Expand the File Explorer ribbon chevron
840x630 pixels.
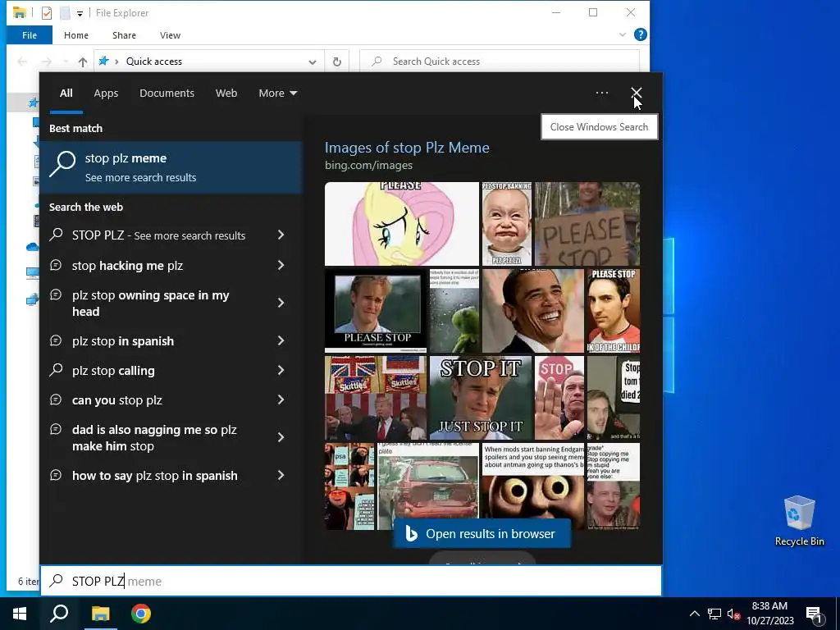[x=622, y=34]
